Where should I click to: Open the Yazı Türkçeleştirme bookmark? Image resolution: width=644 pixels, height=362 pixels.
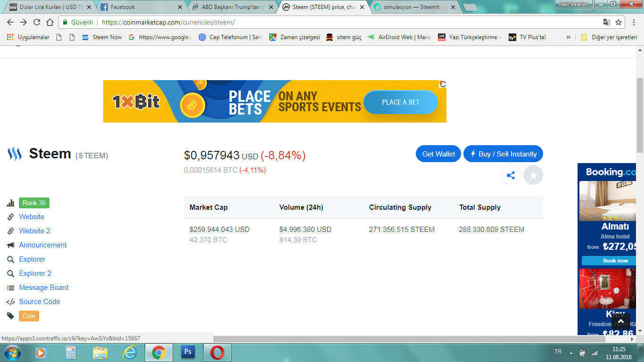point(470,37)
